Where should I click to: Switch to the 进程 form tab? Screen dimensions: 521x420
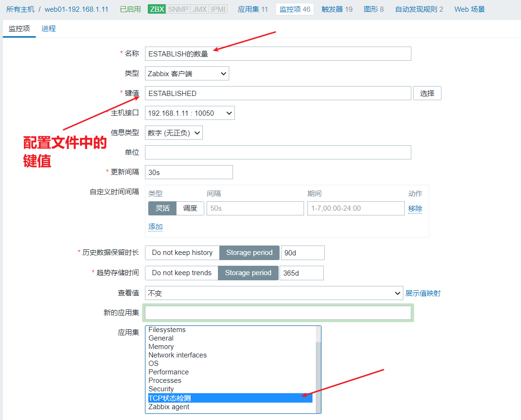(48, 29)
